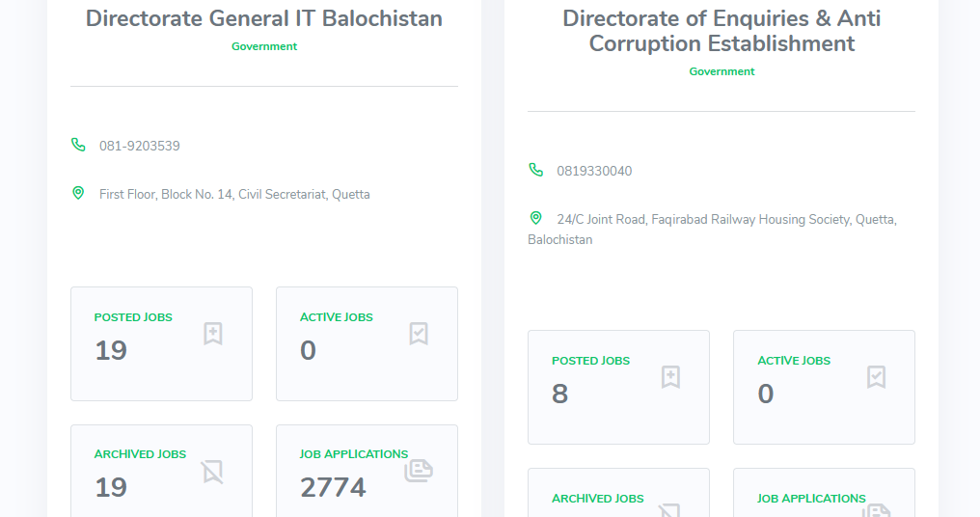Click Government tag under IT Balochistan

(x=264, y=46)
